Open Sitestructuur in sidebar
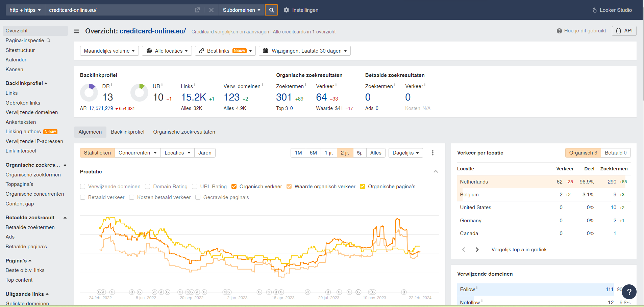The height and width of the screenshot is (307, 644). click(x=20, y=50)
